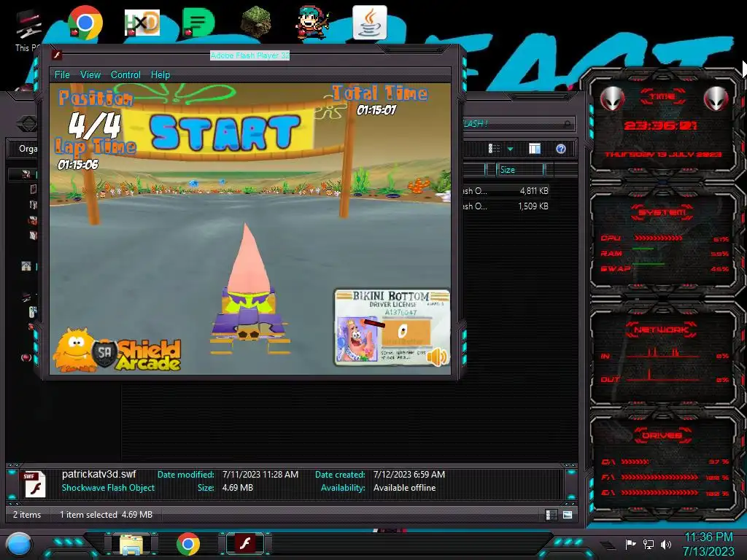Open the Minecraft grass block desktop shortcut
Image resolution: width=747 pixels, height=560 pixels.
coord(256,23)
